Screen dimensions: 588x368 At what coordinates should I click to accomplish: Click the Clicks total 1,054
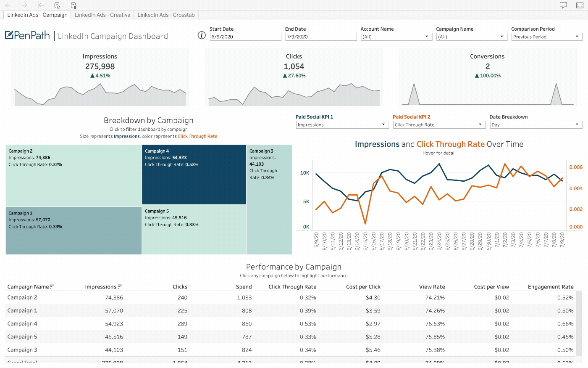click(294, 66)
